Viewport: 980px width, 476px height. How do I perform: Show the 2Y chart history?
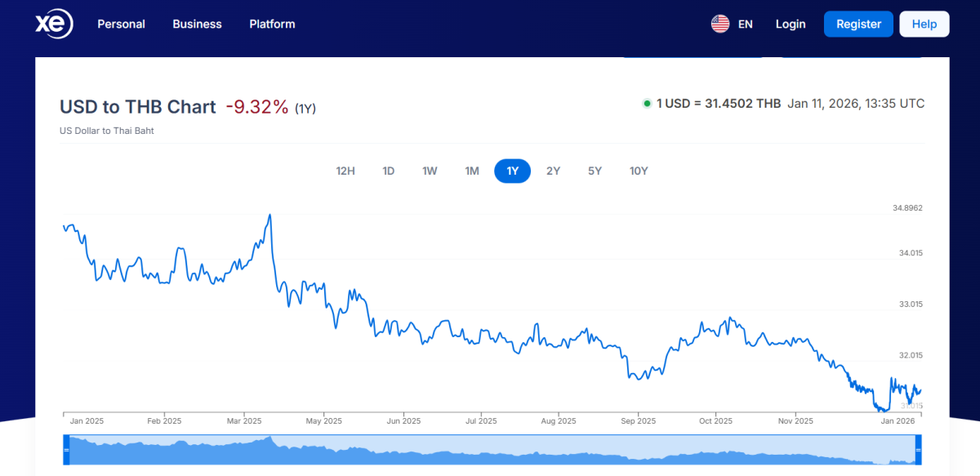point(553,171)
